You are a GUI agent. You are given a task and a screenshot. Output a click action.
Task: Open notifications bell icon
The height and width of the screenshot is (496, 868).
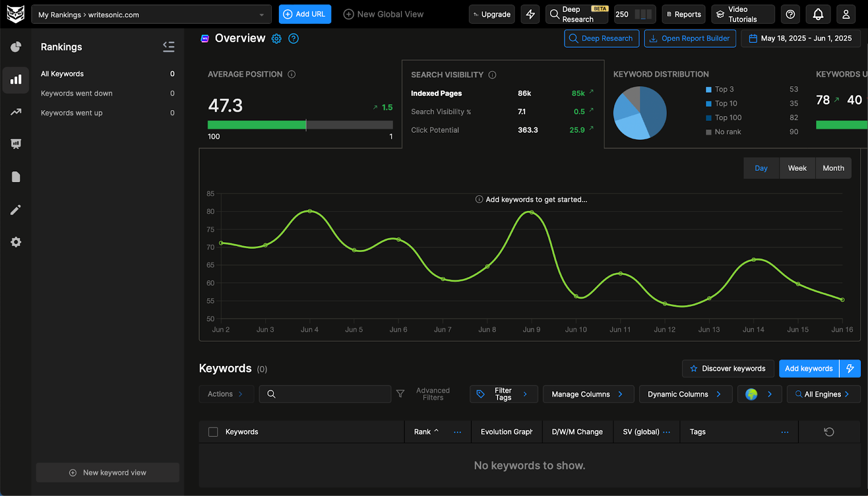click(x=818, y=15)
